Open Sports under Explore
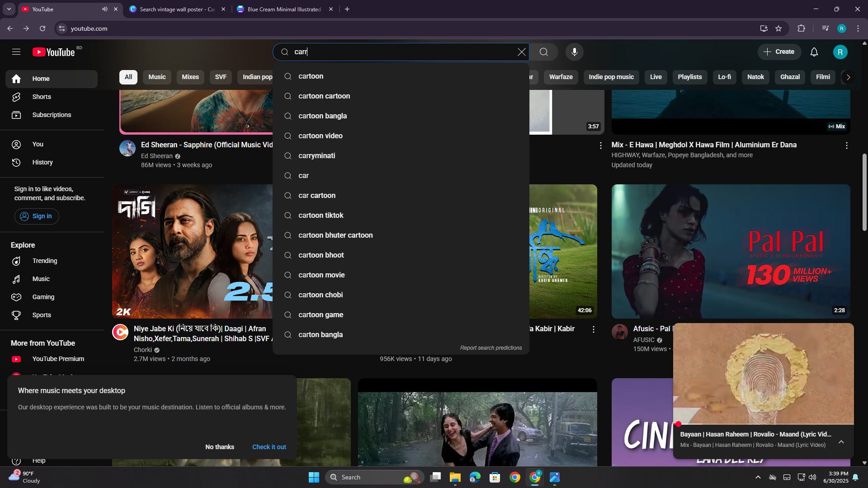 coord(52,315)
